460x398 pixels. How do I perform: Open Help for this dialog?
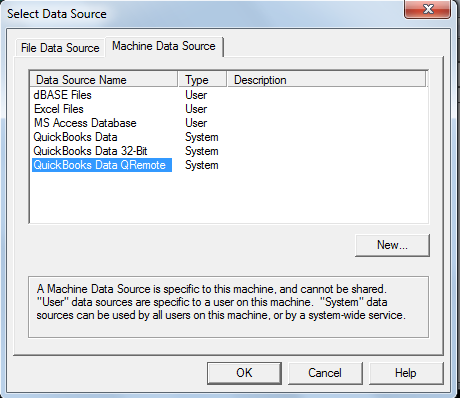[406, 373]
